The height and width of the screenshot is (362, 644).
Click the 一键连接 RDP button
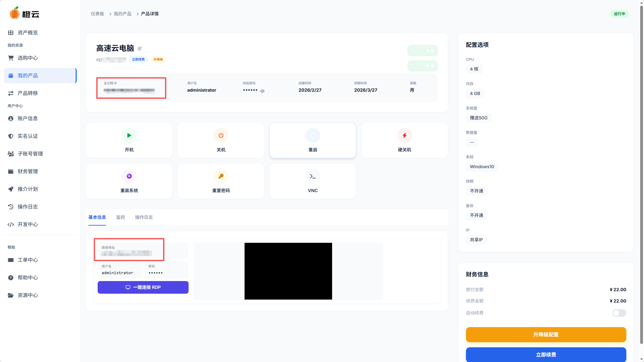point(143,287)
